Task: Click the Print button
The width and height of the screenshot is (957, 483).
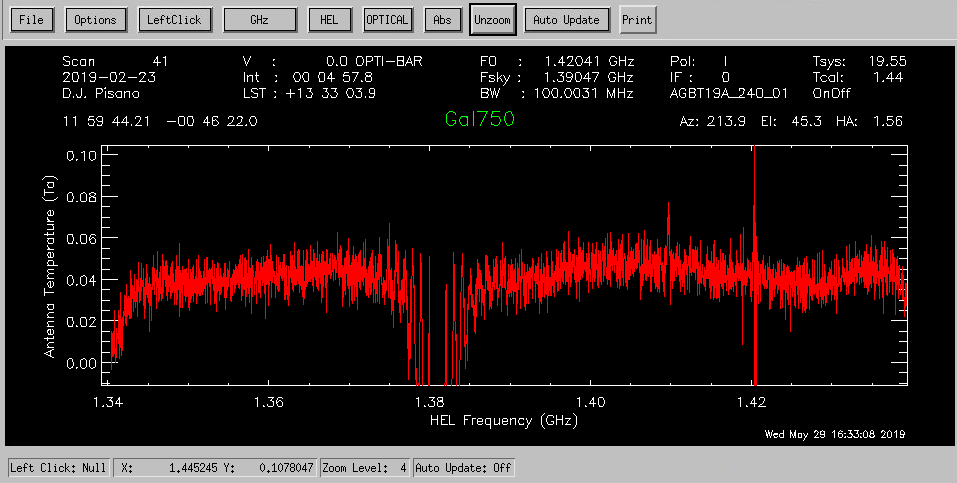Action: [x=637, y=20]
